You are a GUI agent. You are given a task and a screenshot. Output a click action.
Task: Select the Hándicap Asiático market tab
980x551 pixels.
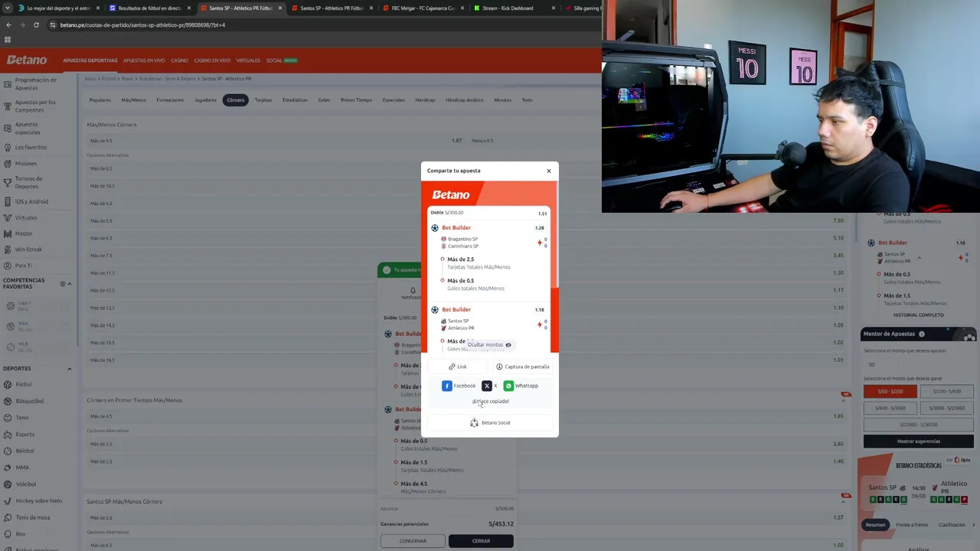pyautogui.click(x=465, y=100)
